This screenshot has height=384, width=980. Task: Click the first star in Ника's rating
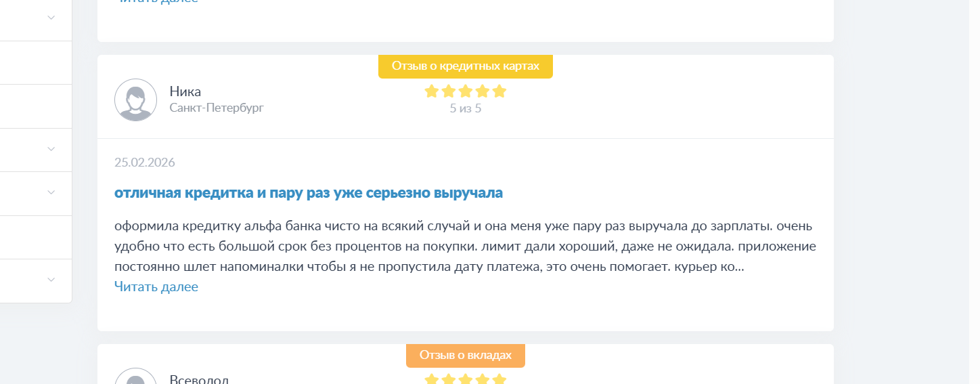tap(432, 91)
